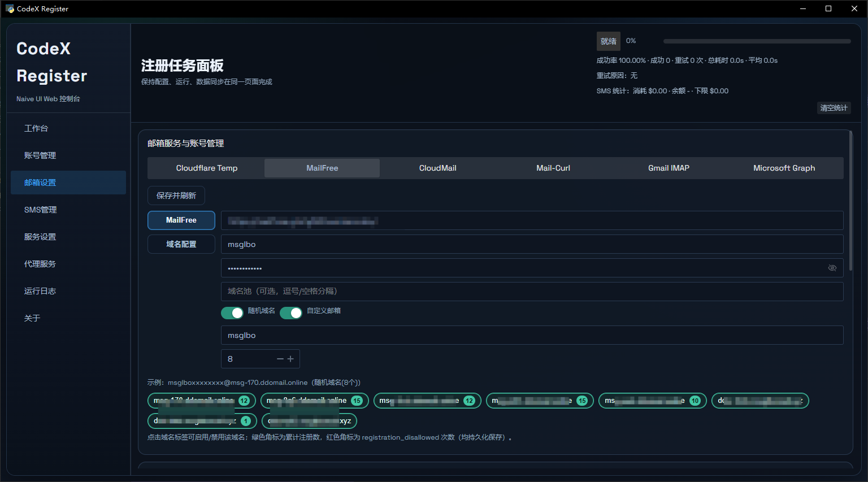The height and width of the screenshot is (482, 868).
Task: Open the 工作台 sidebar page
Action: coord(68,128)
